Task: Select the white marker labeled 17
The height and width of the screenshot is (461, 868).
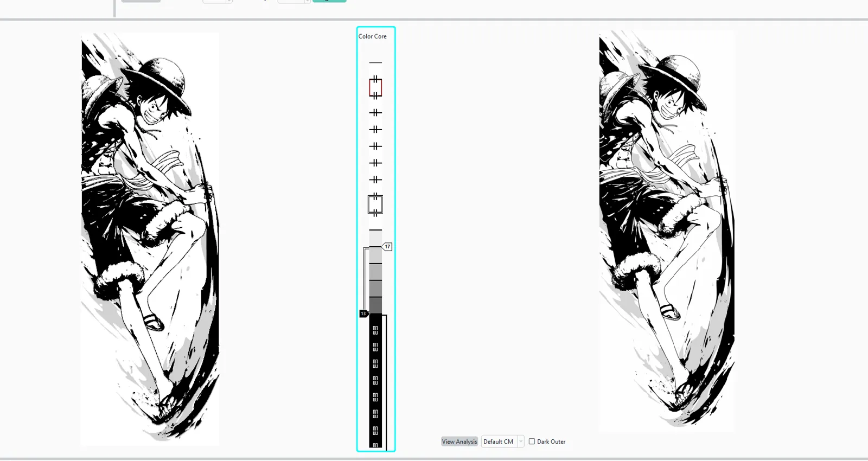Action: tap(387, 247)
